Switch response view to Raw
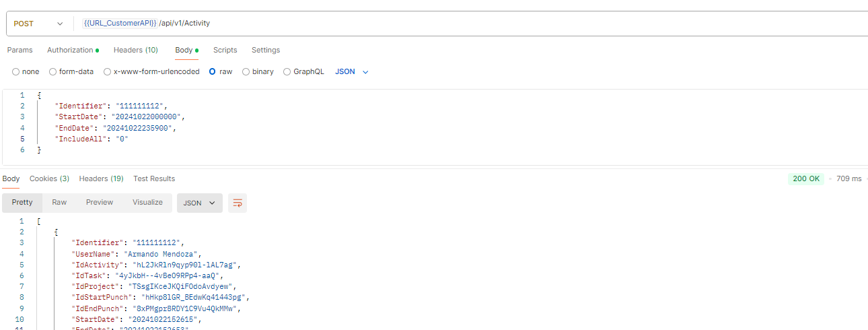 [x=59, y=202]
